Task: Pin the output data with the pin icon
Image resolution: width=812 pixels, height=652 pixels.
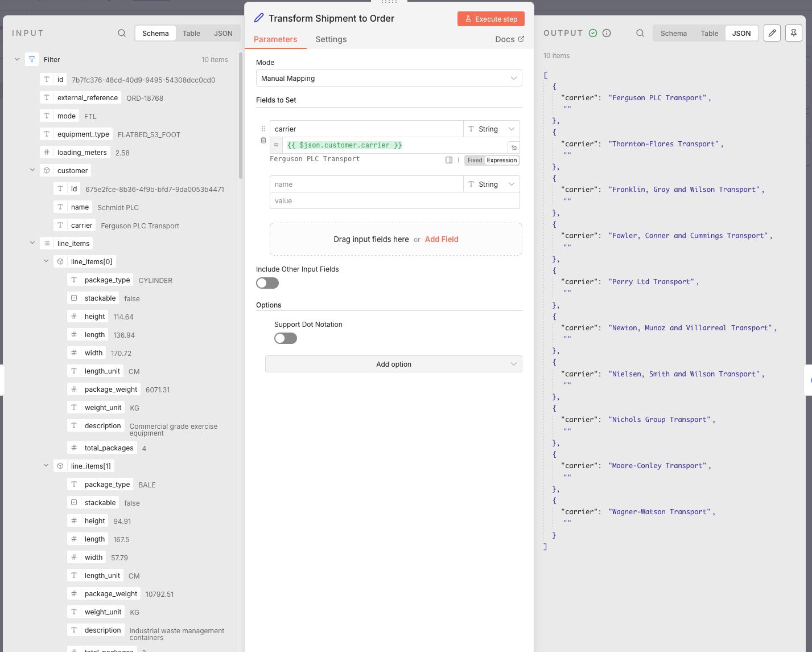Action: click(794, 33)
